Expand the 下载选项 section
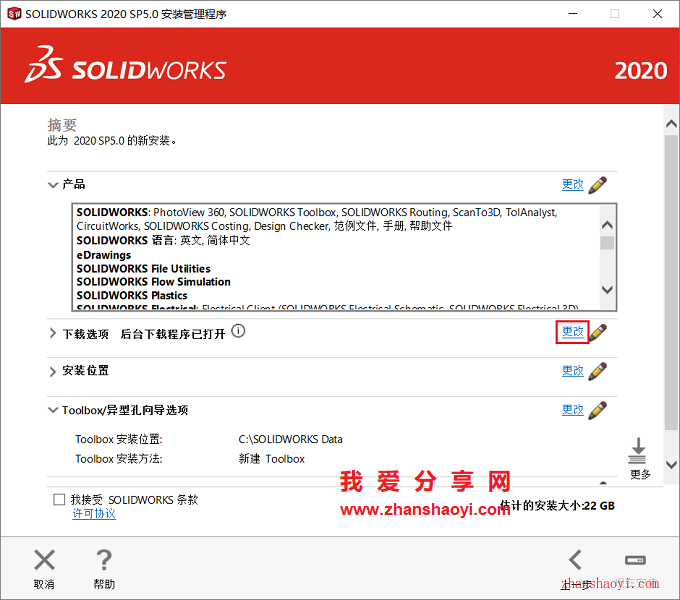 [53, 333]
